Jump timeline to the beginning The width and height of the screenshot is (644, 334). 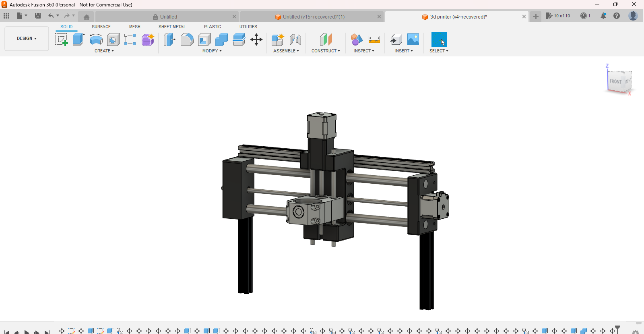pyautogui.click(x=7, y=332)
